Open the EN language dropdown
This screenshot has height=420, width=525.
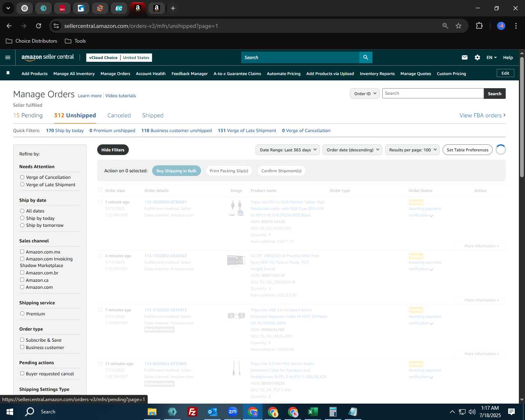(x=491, y=57)
